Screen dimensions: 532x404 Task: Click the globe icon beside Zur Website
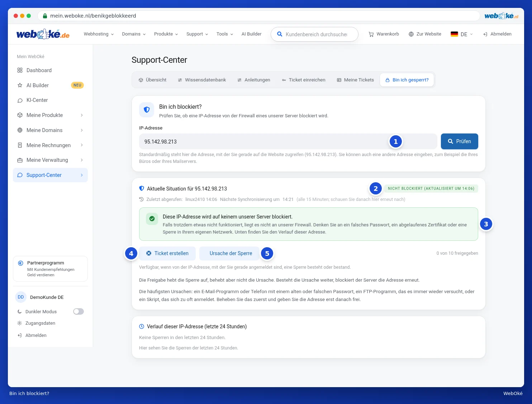coord(411,34)
